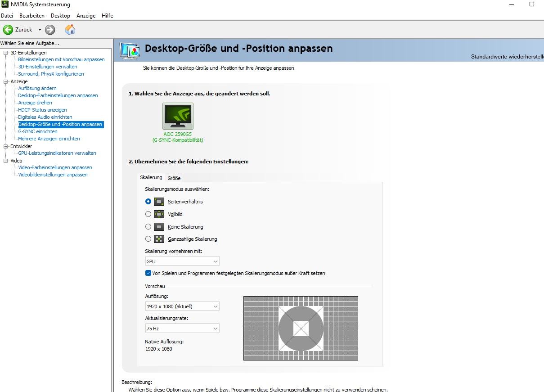
Task: Open Desktop-Farbeinstellungen anpassen
Action: point(58,95)
